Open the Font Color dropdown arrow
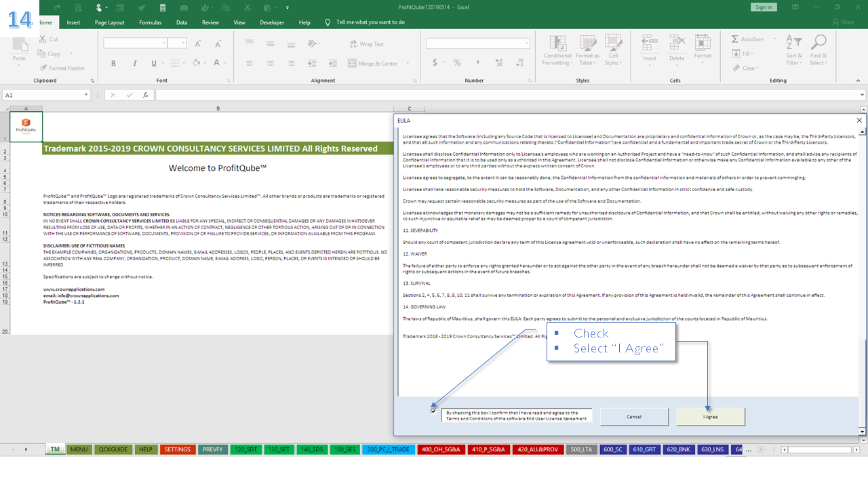Screen dimensions: 868x488 (x=226, y=64)
